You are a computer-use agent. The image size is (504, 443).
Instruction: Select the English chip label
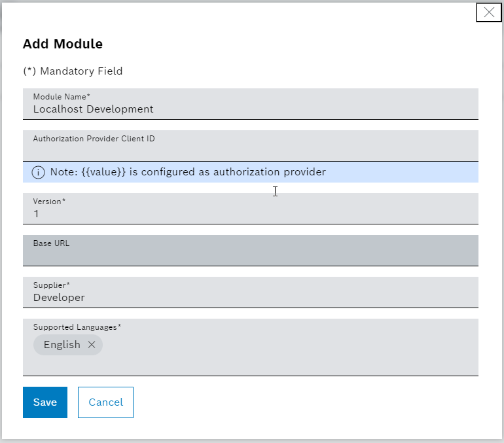[x=62, y=345]
